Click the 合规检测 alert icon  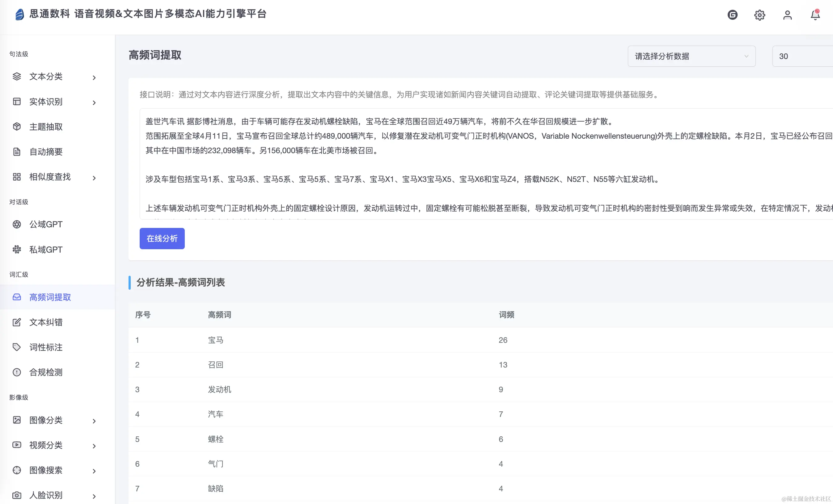click(x=17, y=372)
